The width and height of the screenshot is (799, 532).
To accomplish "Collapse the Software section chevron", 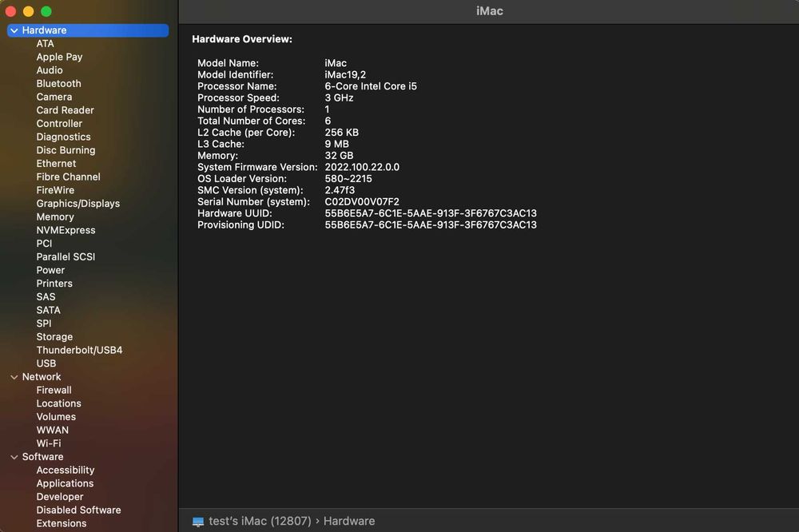I will [14, 457].
